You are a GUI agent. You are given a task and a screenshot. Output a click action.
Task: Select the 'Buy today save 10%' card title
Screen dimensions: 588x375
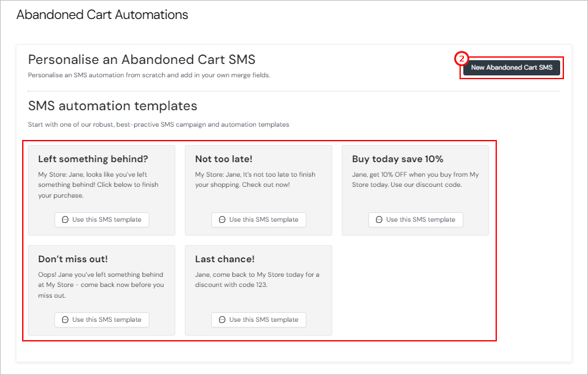pyautogui.click(x=397, y=159)
